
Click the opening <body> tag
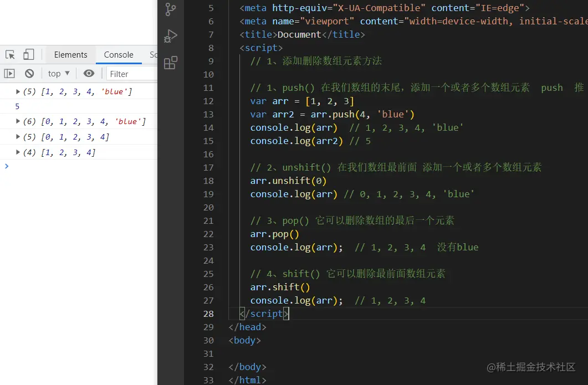click(x=244, y=340)
